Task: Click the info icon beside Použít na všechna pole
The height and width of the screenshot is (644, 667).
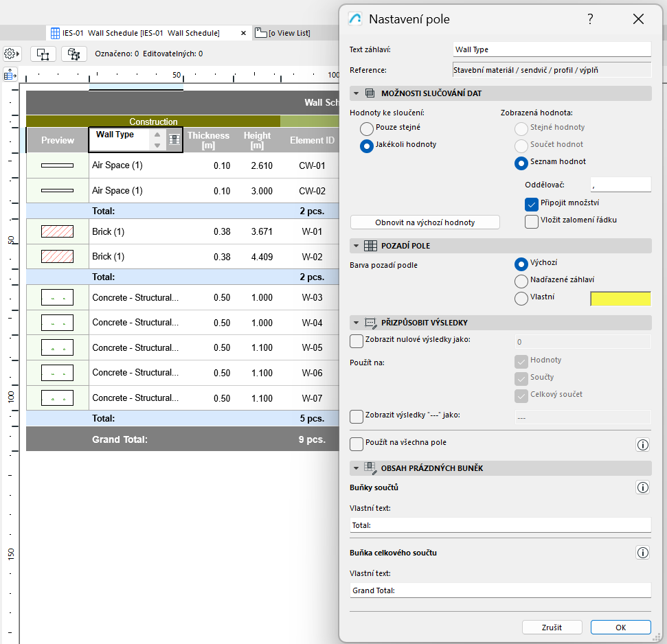Action: pos(642,444)
